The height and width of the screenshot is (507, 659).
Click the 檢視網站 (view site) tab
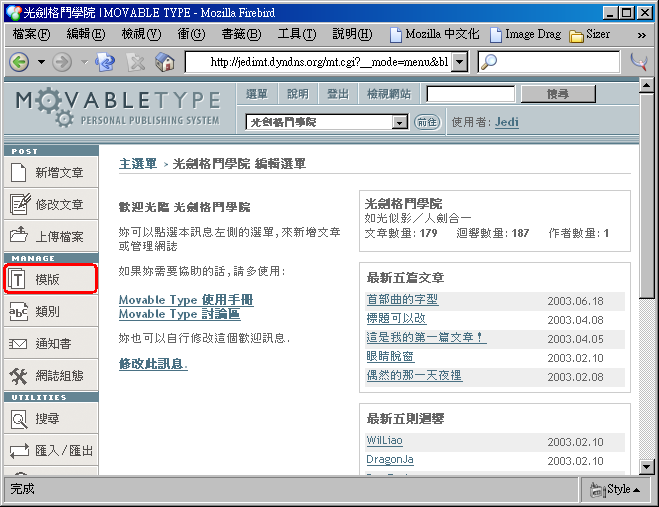coord(389,94)
